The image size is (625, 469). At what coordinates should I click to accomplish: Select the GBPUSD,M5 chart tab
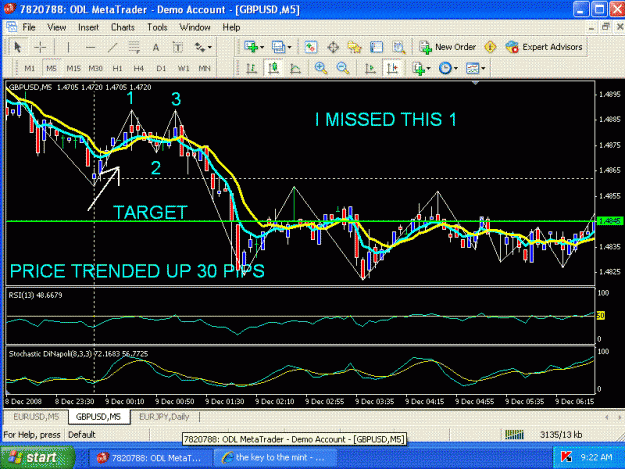pyautogui.click(x=98, y=417)
